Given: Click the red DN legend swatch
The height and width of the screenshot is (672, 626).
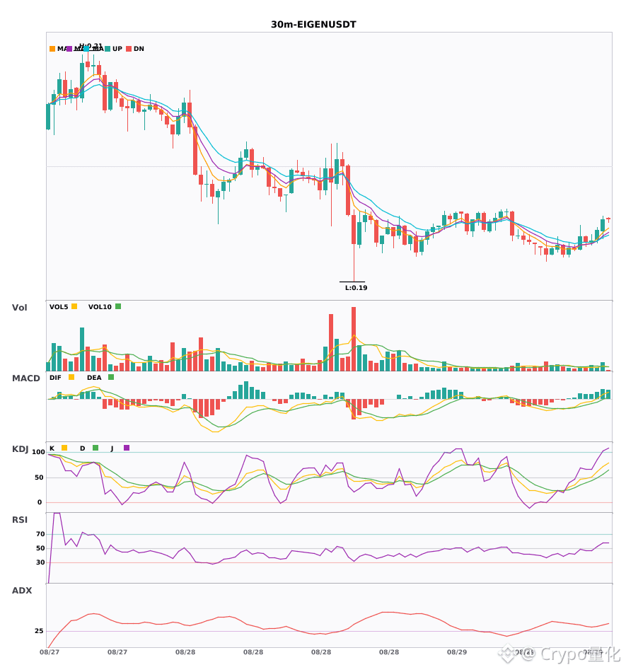Looking at the screenshot, I should click(129, 49).
